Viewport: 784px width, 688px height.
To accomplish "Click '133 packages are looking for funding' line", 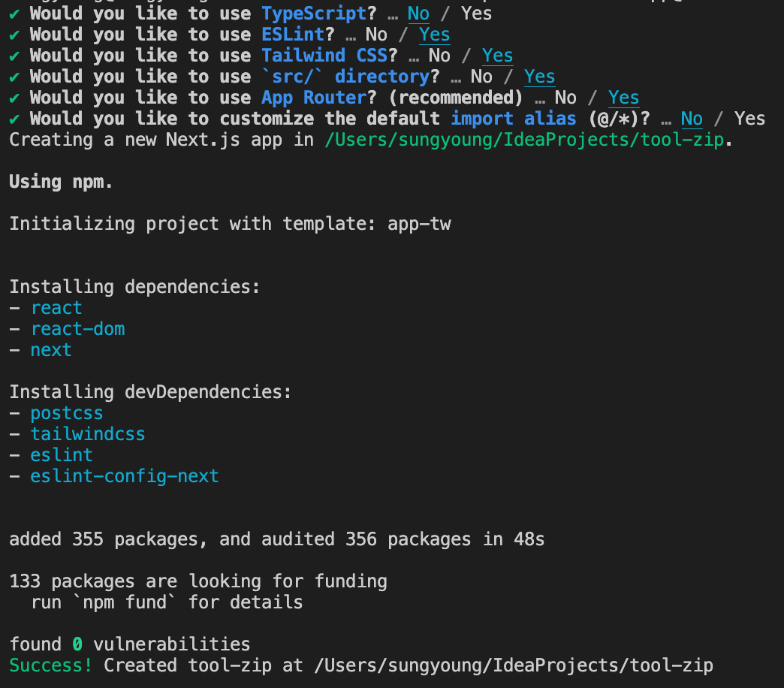I will pos(198,581).
